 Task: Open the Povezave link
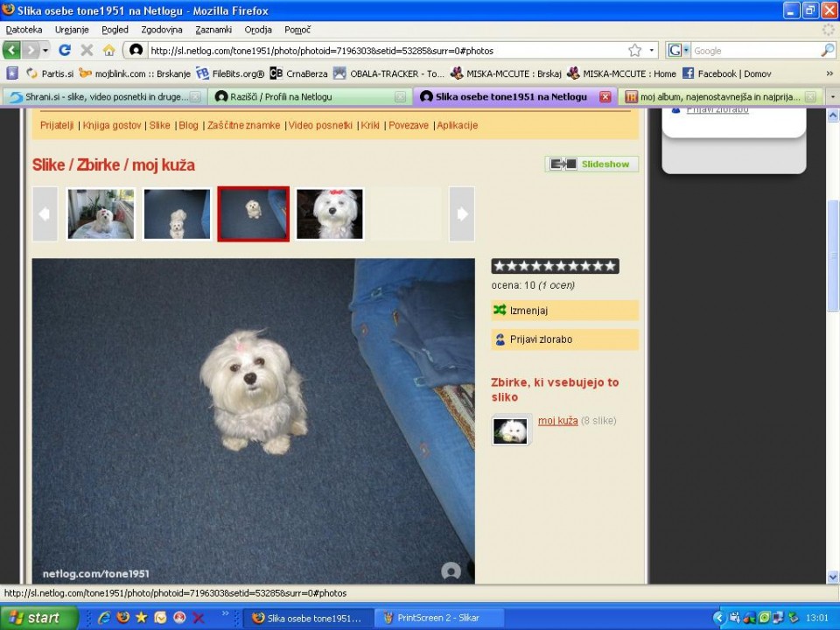point(409,125)
